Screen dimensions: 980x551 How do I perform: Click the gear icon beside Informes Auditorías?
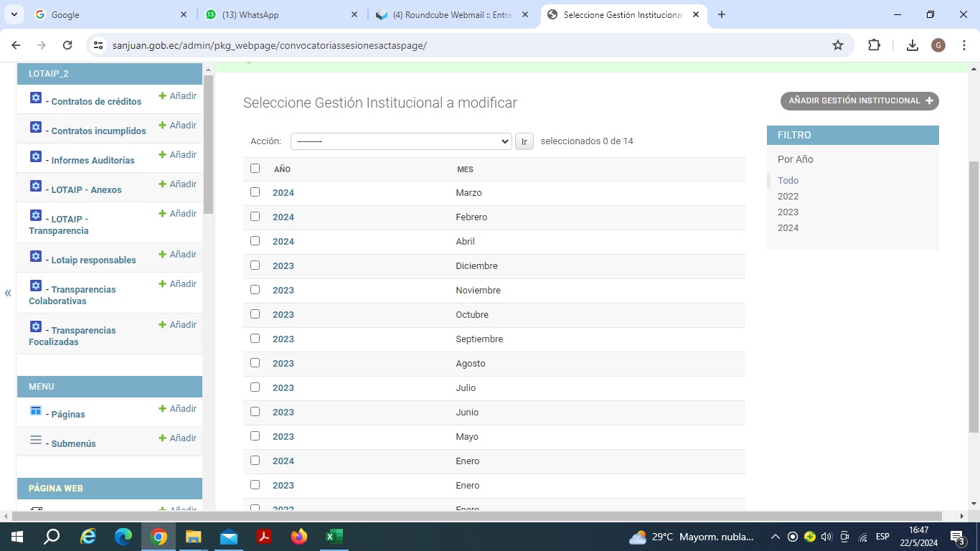tap(36, 157)
